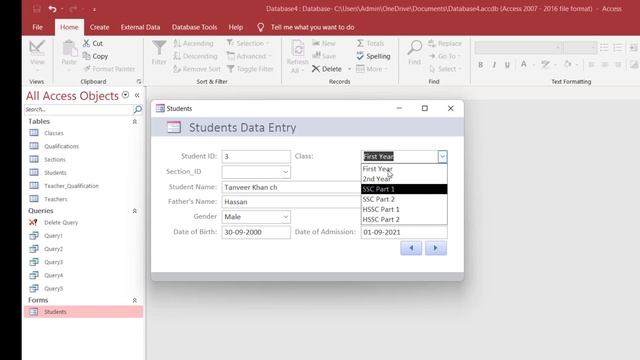Image resolution: width=640 pixels, height=360 pixels.
Task: Click the Format Painter tool
Action: [x=109, y=69]
